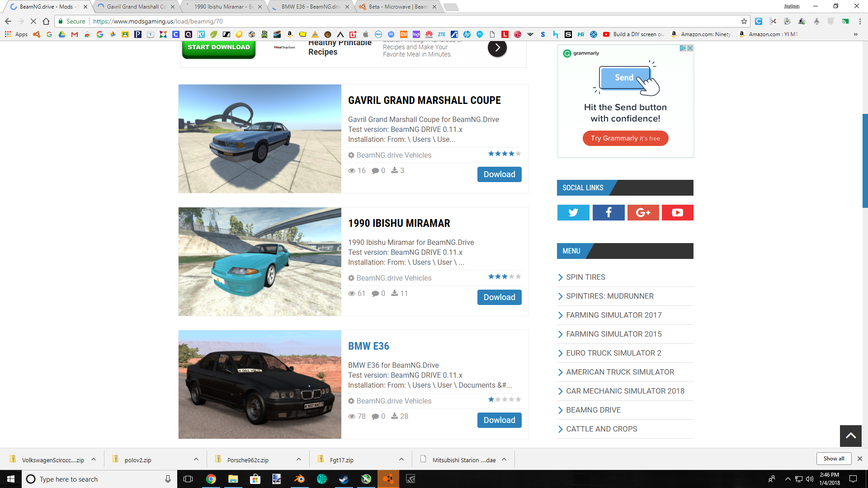Open the EURO TRUCK SIMULATOR 2 menu item

613,353
